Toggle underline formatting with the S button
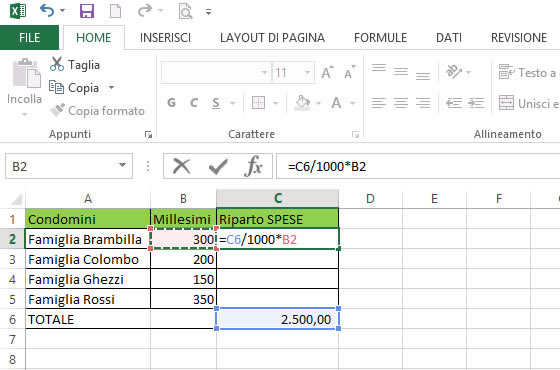The width and height of the screenshot is (560, 370). coord(216,103)
